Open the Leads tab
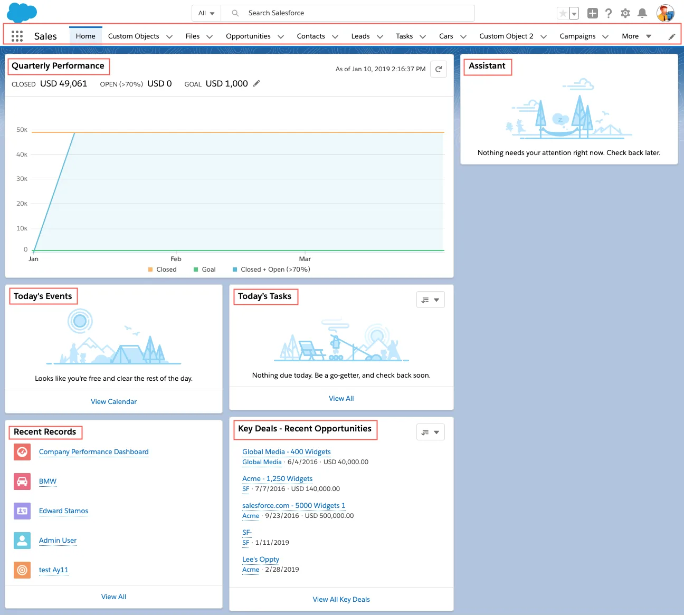The width and height of the screenshot is (684, 616). (360, 36)
